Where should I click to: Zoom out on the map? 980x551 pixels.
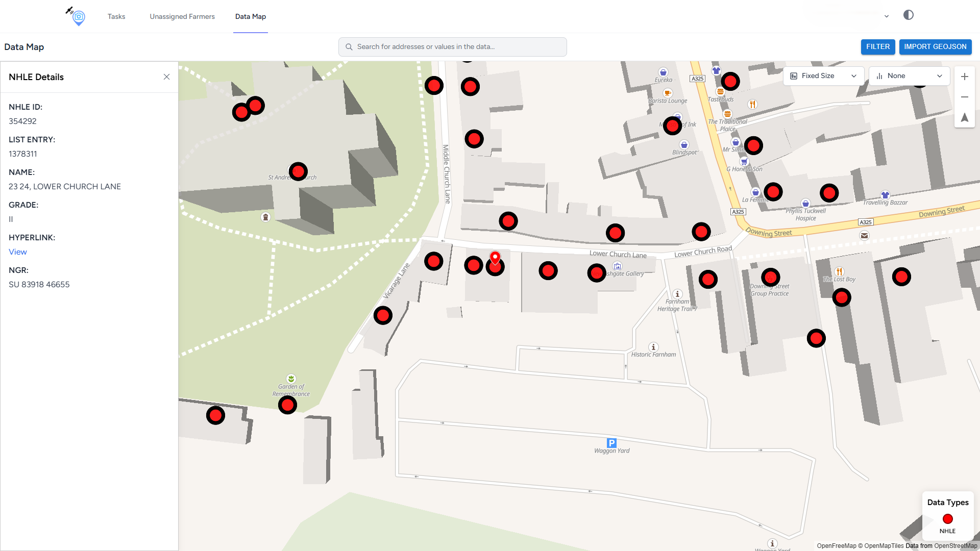[x=964, y=97]
